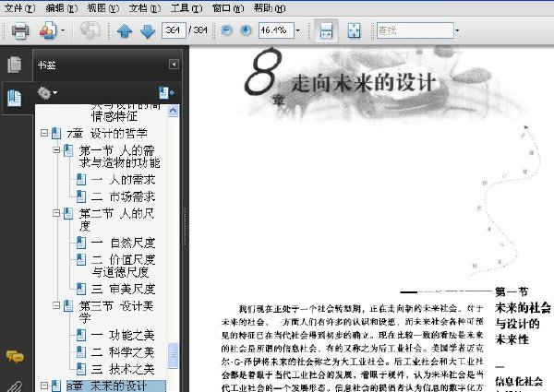The width and height of the screenshot is (554, 392).
Task: Zoom in with the plus button
Action: (246, 30)
